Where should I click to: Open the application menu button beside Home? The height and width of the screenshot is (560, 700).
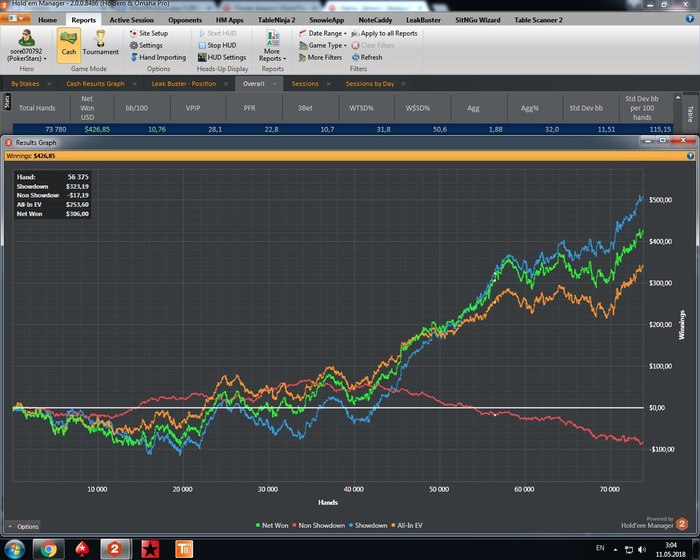[x=15, y=19]
